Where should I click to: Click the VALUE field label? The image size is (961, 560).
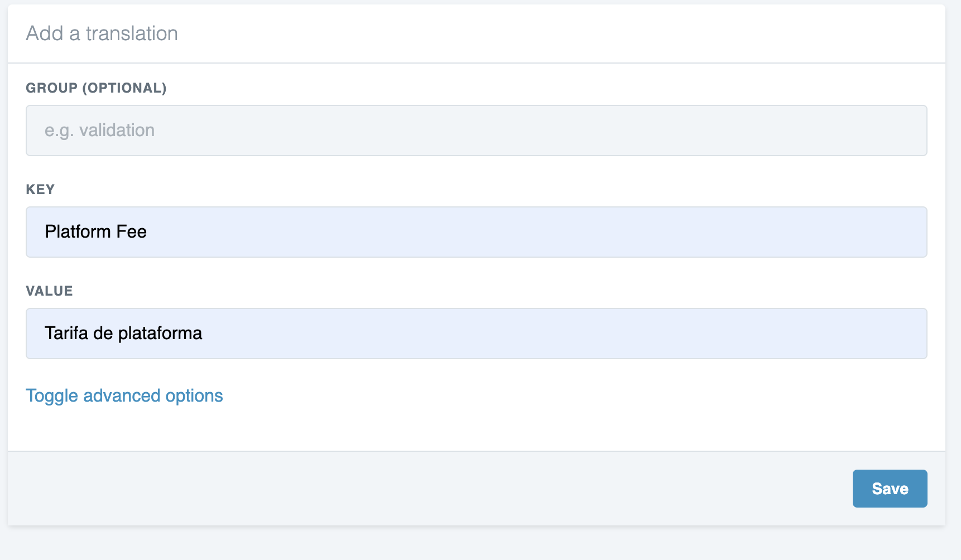(x=49, y=291)
